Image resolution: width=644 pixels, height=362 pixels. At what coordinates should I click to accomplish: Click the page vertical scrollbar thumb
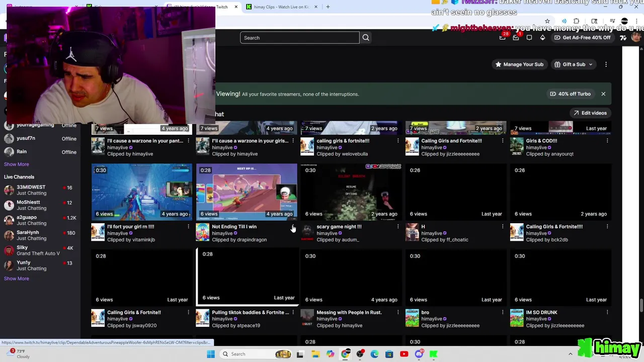(x=641, y=305)
